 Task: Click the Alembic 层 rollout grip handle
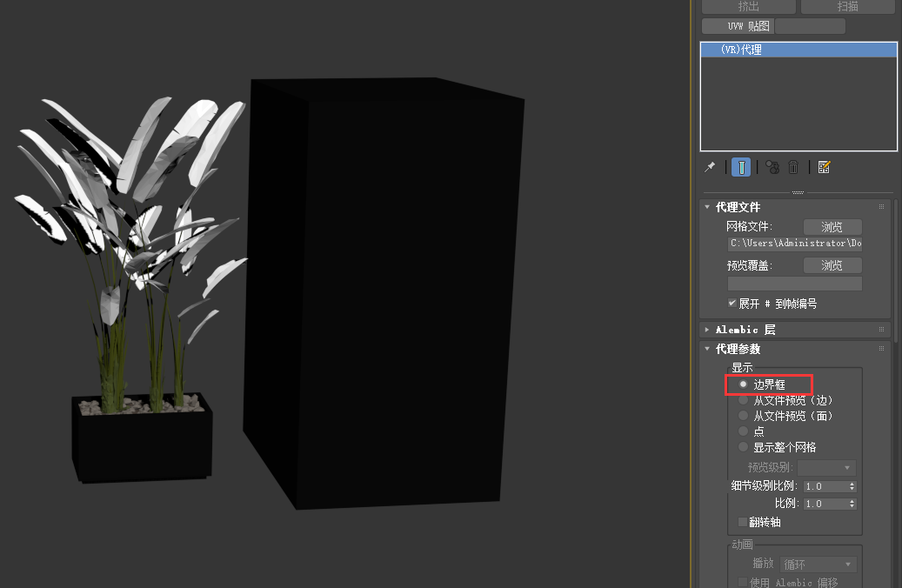click(881, 330)
